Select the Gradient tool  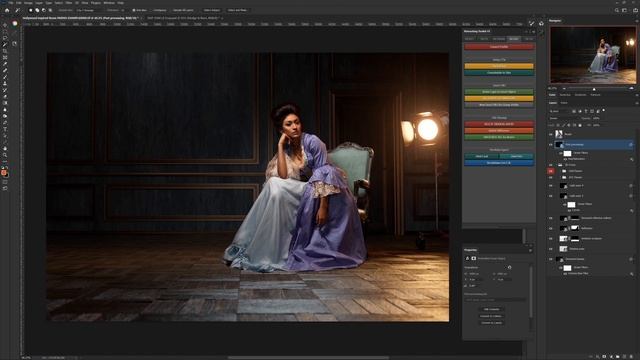5,103
